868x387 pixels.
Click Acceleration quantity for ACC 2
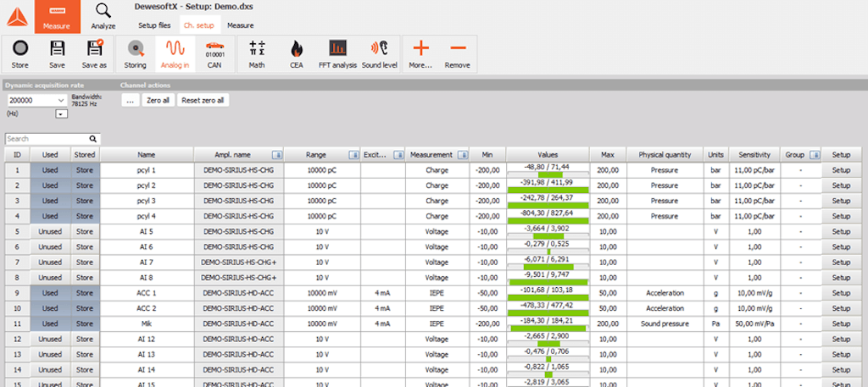click(665, 308)
